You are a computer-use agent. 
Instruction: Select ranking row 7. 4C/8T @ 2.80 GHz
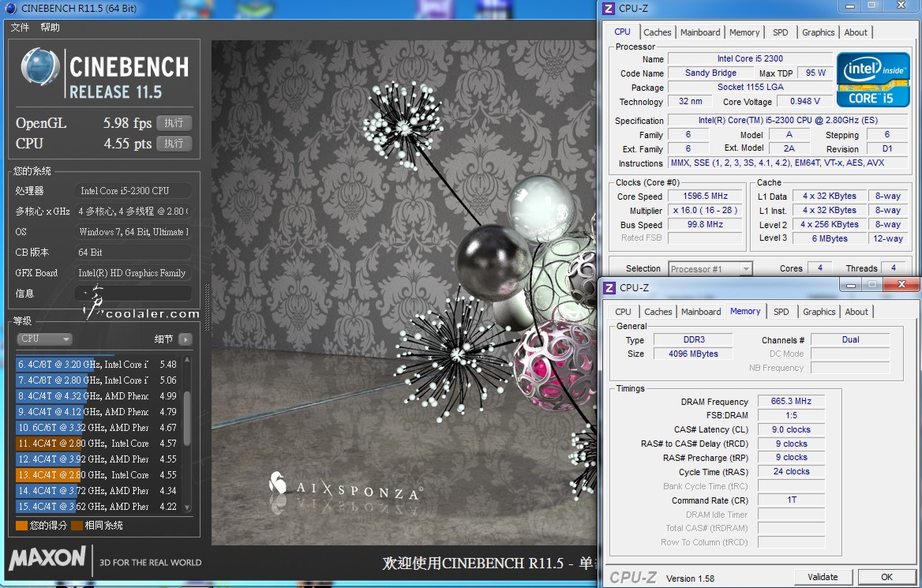[x=98, y=380]
